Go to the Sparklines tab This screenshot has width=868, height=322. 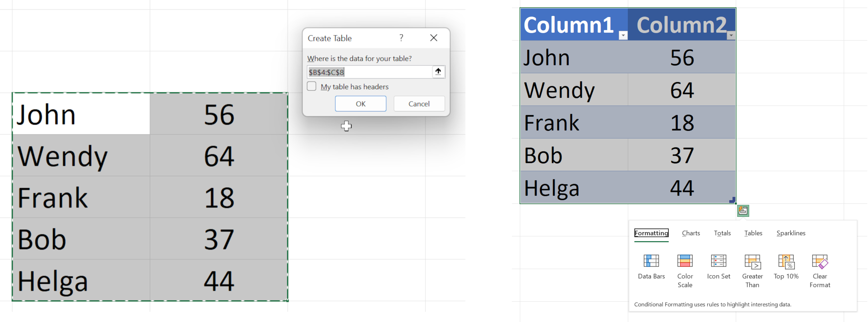coord(791,233)
